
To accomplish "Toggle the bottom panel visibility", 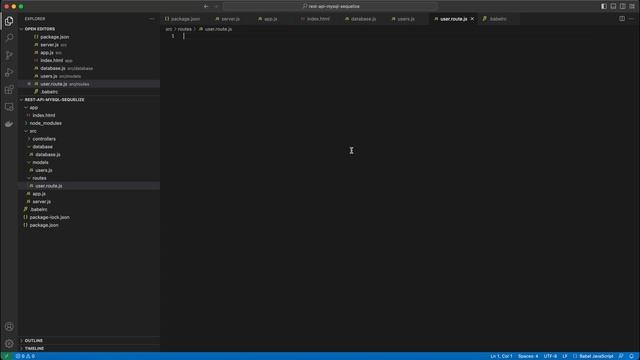I will (x=613, y=7).
